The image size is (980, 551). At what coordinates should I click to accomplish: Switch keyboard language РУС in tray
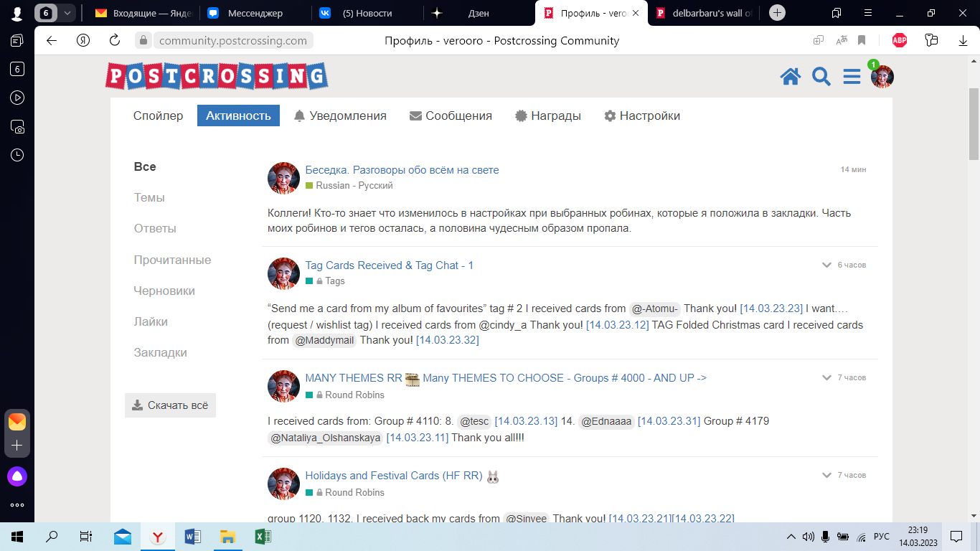click(882, 537)
